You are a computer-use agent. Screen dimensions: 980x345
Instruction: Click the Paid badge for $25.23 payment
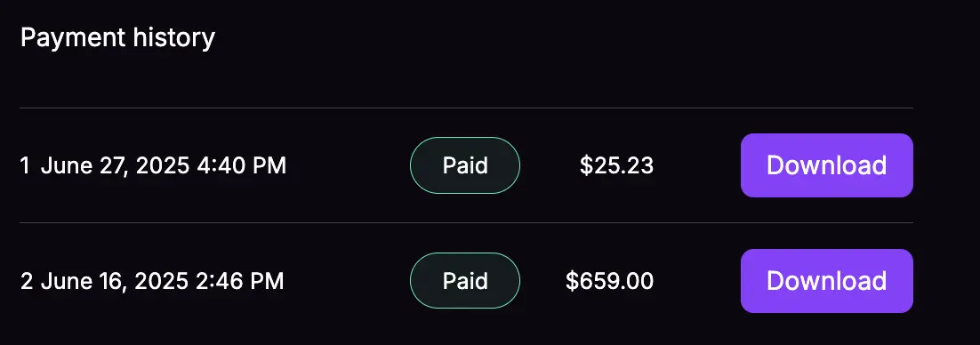pos(465,165)
